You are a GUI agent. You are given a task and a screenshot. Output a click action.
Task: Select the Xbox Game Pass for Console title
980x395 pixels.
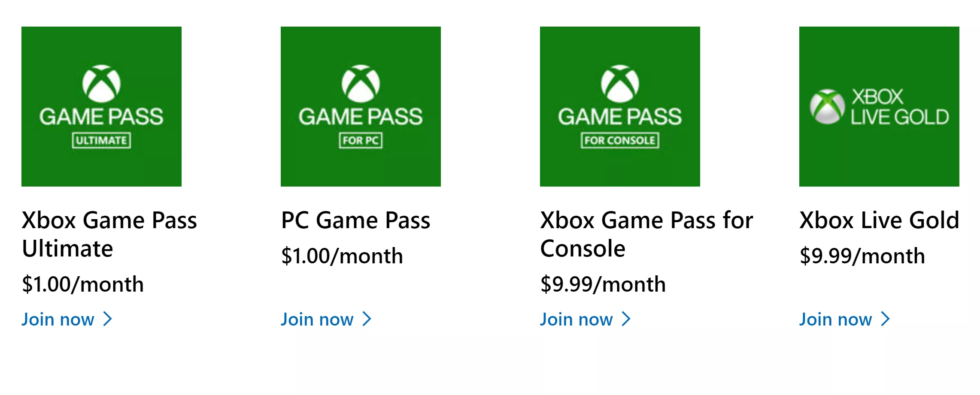coord(646,234)
